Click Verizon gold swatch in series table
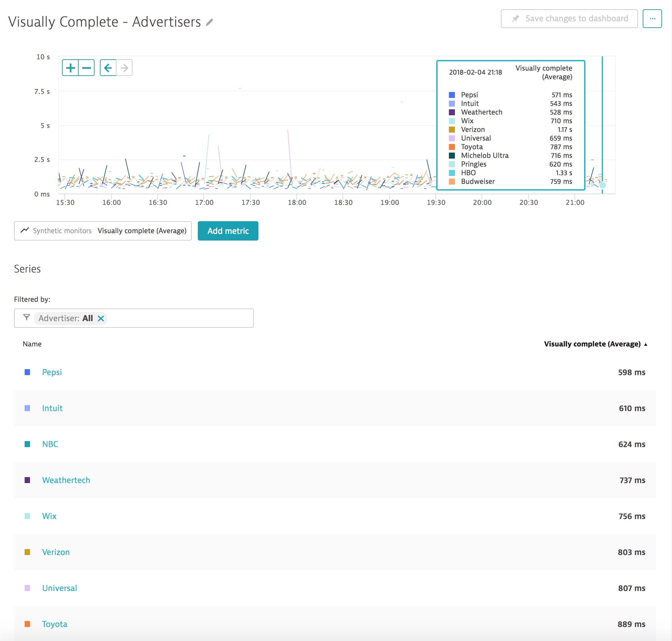The width and height of the screenshot is (672, 641). (x=27, y=552)
